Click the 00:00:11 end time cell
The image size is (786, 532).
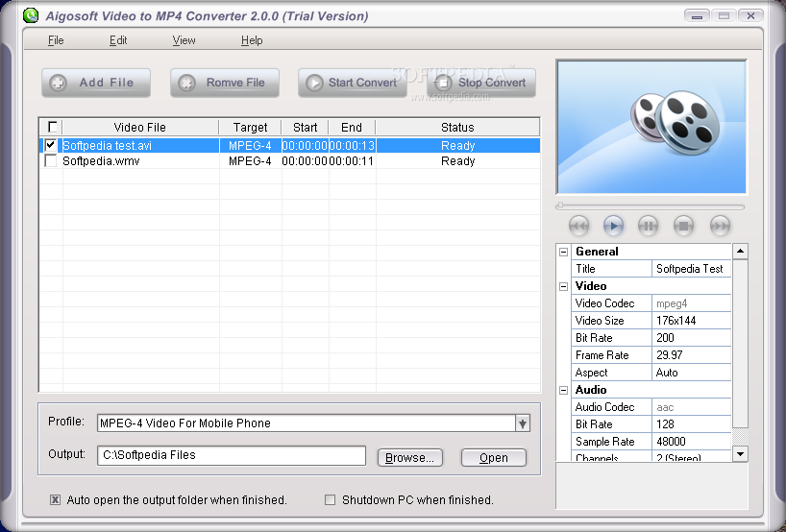tap(352, 160)
